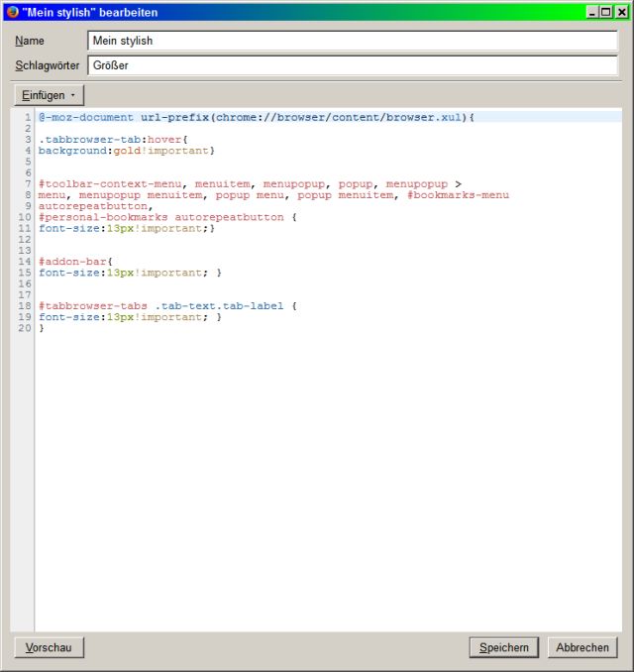Click the #personal-bookmarks autorepeatbutton line
Image resolution: width=634 pixels, height=672 pixels.
pyautogui.click(x=158, y=217)
